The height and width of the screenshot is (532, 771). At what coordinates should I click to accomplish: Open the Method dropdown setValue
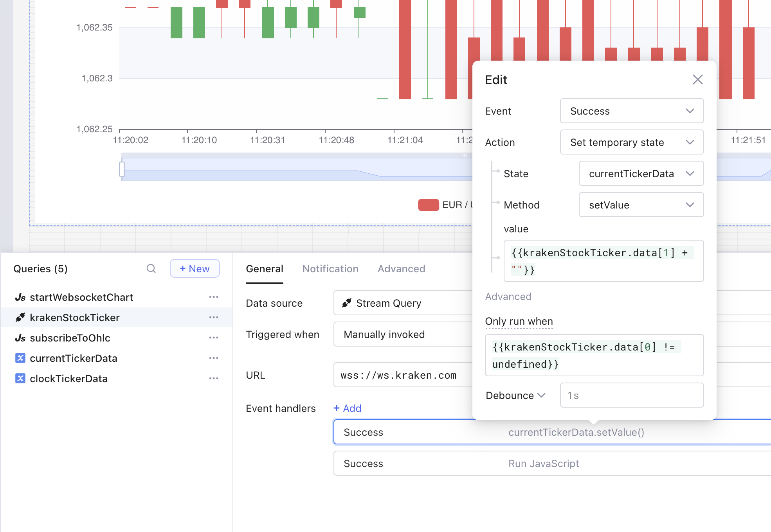[x=641, y=205]
